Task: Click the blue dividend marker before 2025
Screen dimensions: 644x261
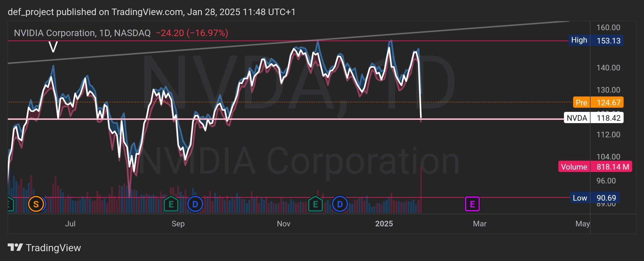Action: point(340,204)
